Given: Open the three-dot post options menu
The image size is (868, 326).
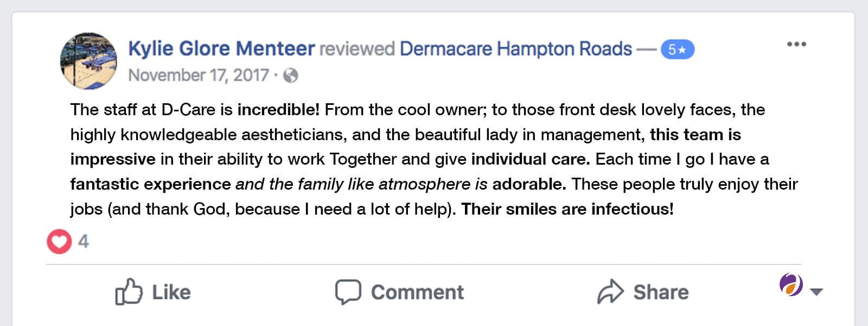Looking at the screenshot, I should [x=796, y=44].
